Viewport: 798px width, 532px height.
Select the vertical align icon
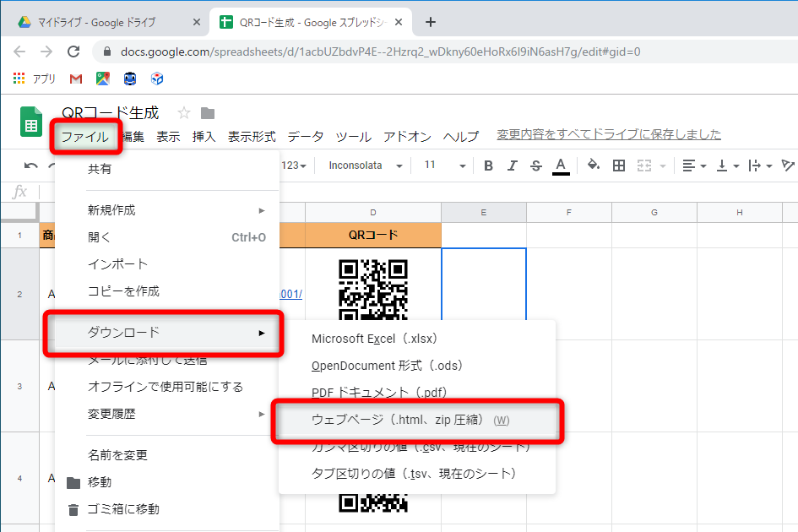click(x=722, y=166)
